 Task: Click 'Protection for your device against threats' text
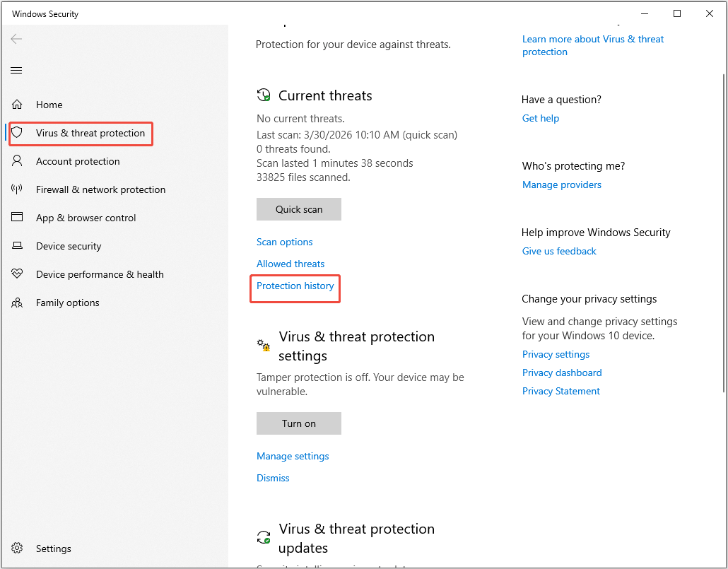point(353,45)
